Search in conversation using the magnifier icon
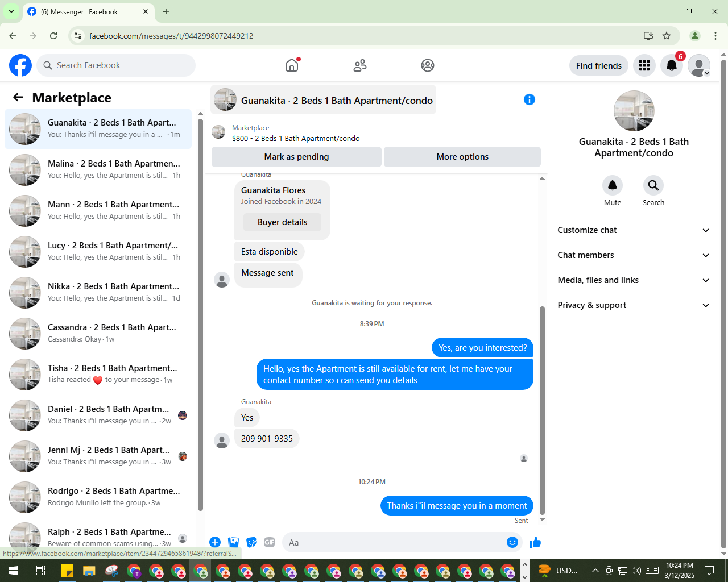The image size is (728, 582). tap(653, 185)
